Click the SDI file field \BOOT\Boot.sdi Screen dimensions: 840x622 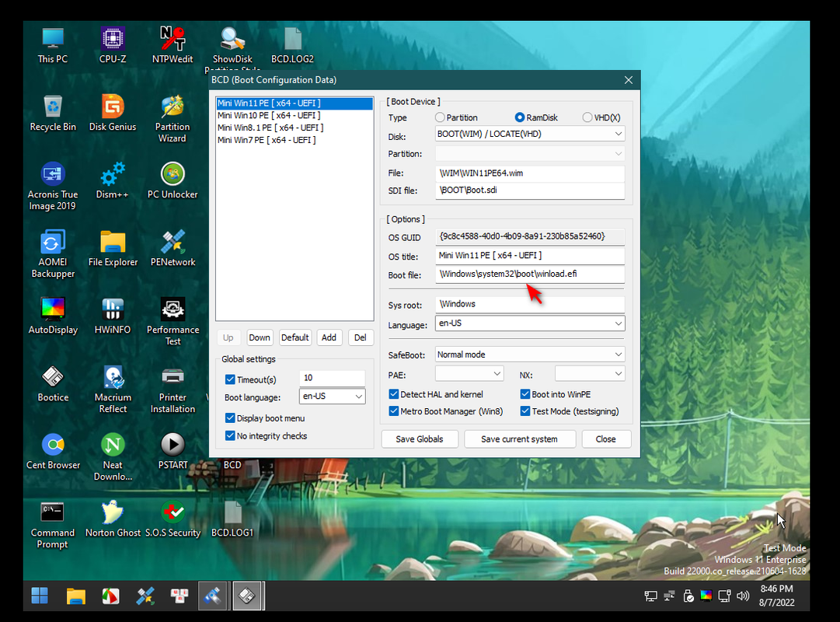pyautogui.click(x=530, y=190)
